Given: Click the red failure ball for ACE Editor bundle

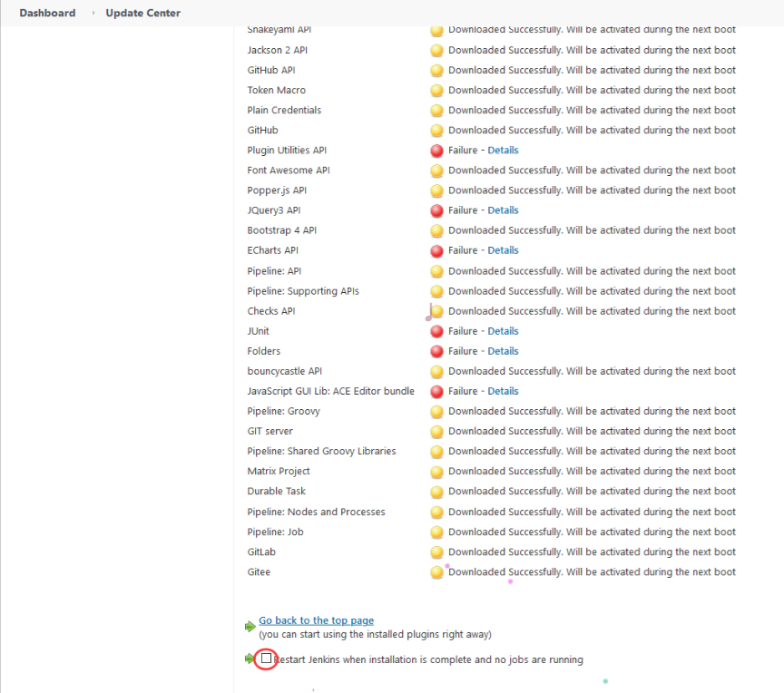Looking at the screenshot, I should click(436, 391).
